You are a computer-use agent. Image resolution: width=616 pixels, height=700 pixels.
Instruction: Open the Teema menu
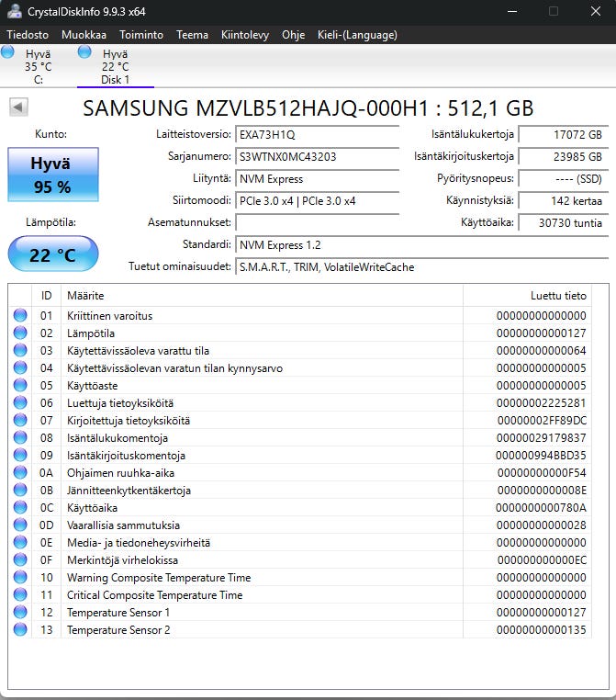tap(192, 35)
